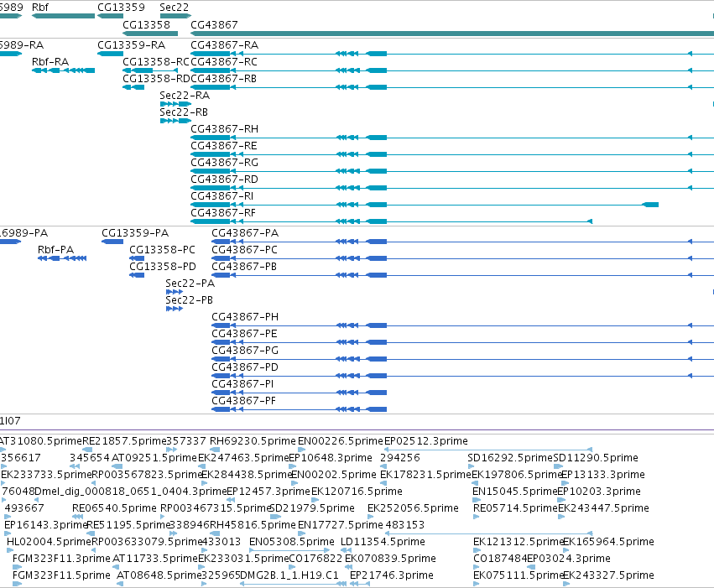Image resolution: width=714 pixels, height=588 pixels.
Task: Select EST EN00226.5prime label
Action: tap(340, 441)
